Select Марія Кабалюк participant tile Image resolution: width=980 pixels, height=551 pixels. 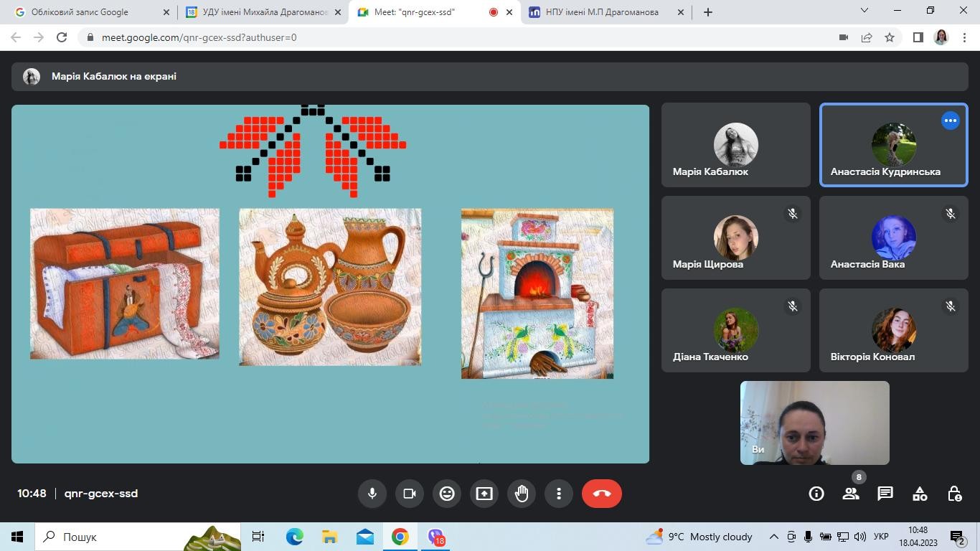click(736, 145)
